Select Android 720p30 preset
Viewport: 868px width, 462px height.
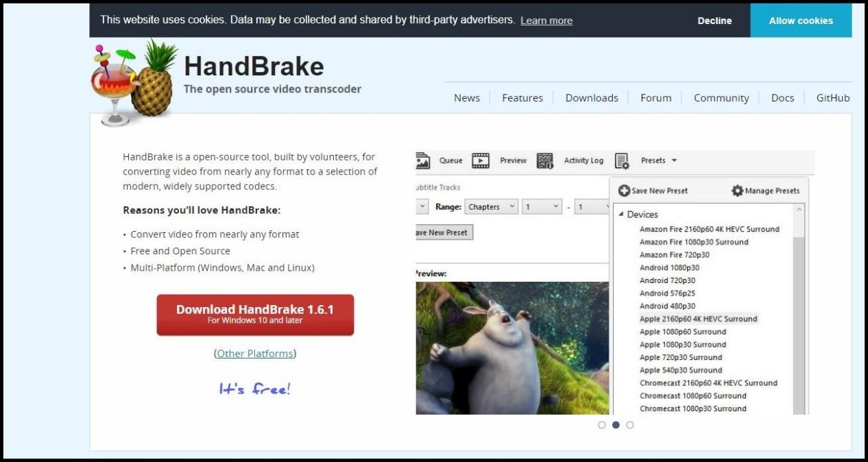[667, 280]
